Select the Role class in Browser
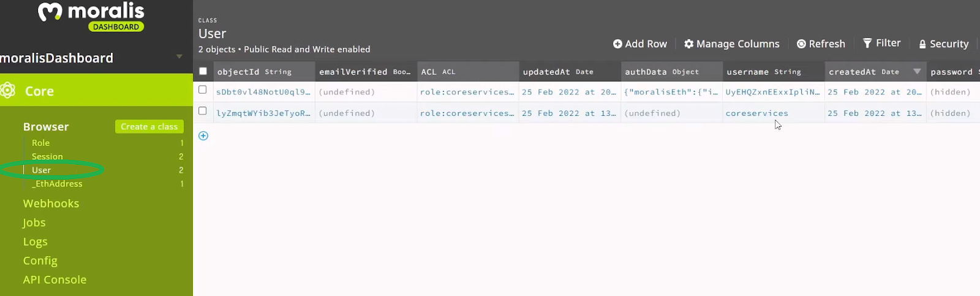980x296 pixels. 40,143
